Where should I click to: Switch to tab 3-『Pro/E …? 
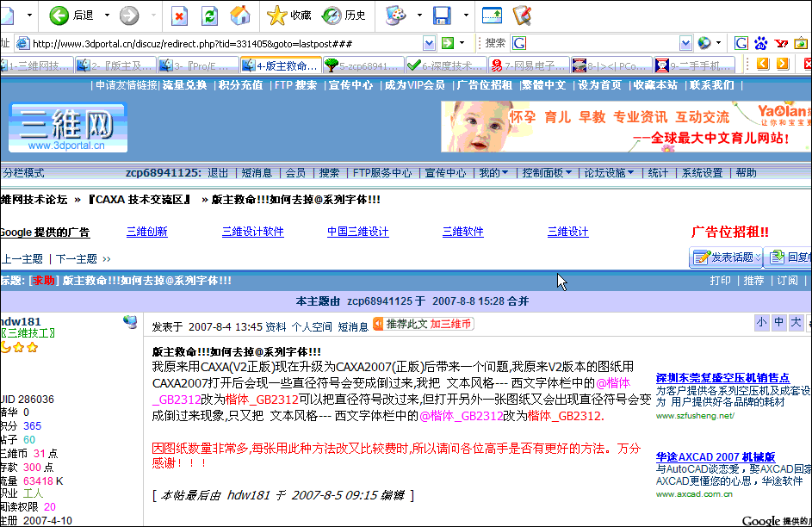pyautogui.click(x=199, y=65)
